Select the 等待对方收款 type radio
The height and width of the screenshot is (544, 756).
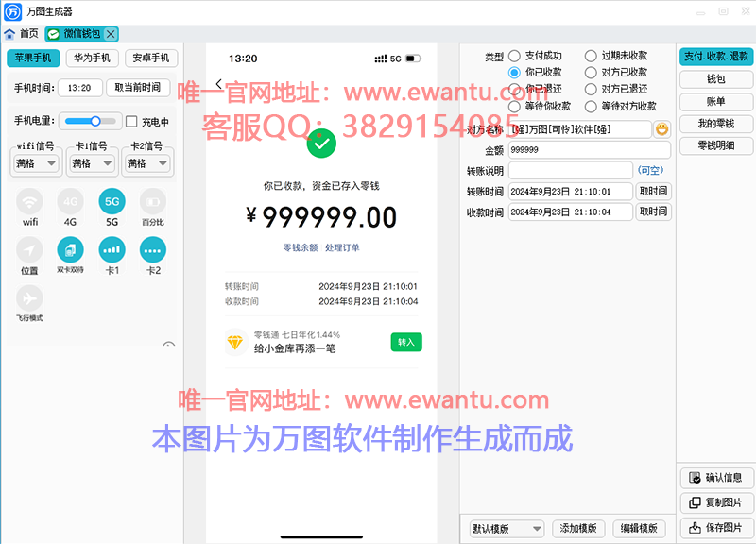click(591, 106)
